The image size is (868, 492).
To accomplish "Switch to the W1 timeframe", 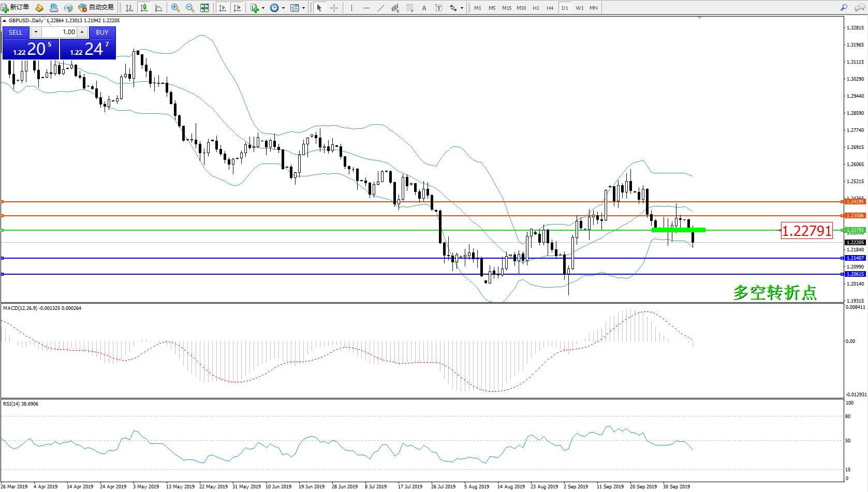I will tap(579, 8).
